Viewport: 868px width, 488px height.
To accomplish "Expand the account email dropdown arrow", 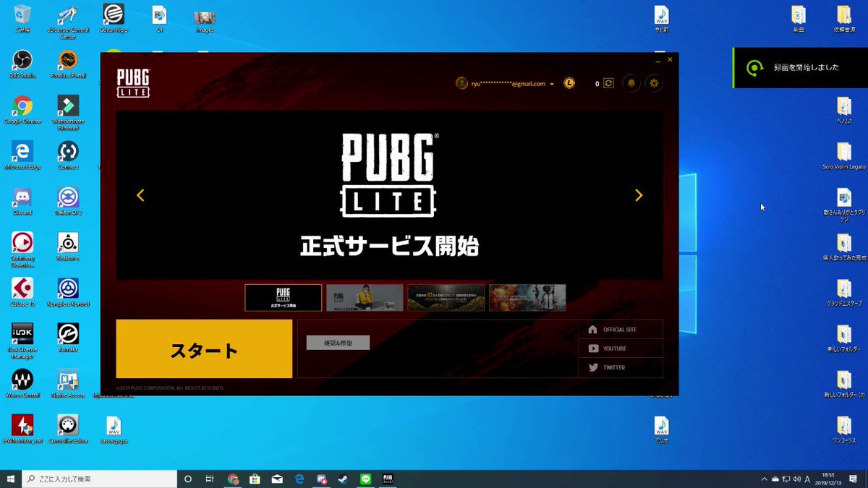I will pyautogui.click(x=552, y=84).
